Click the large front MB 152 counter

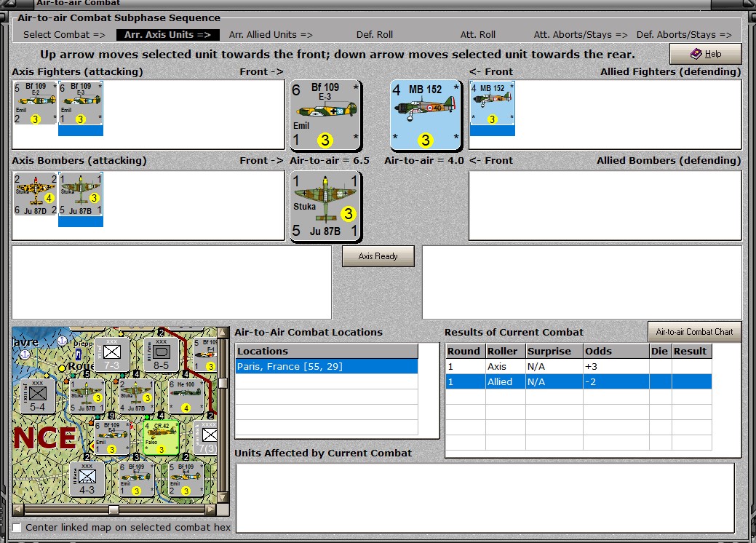[x=425, y=115]
